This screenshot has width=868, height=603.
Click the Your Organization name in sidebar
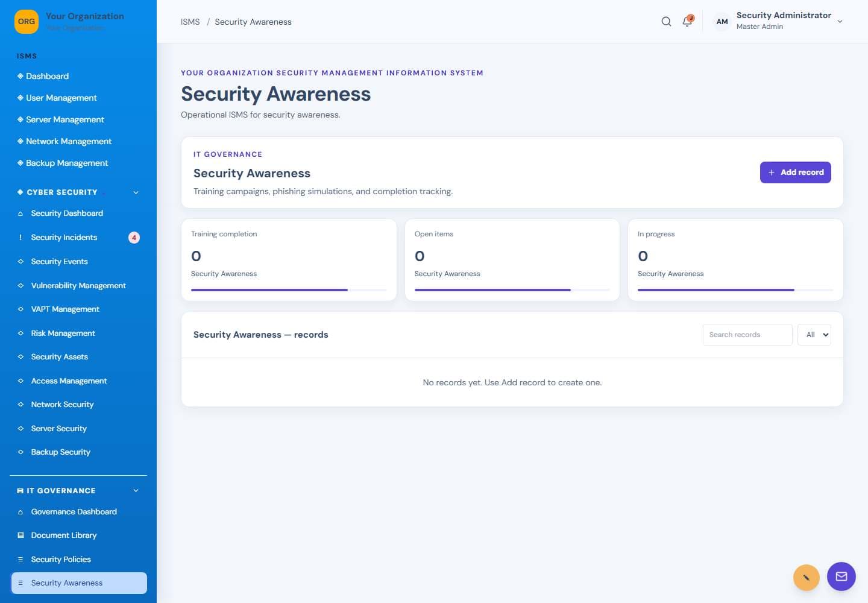[x=85, y=16]
